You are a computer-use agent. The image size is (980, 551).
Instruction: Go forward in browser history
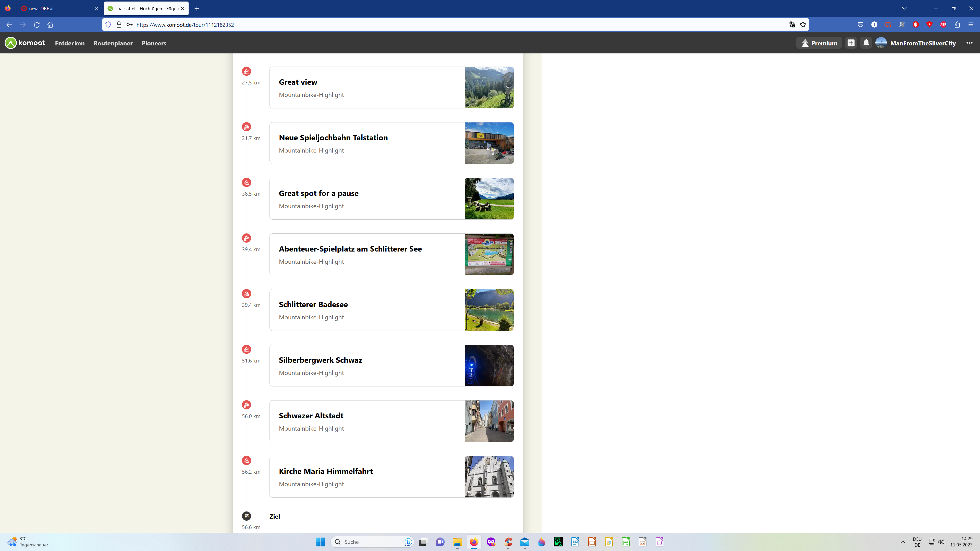(23, 25)
